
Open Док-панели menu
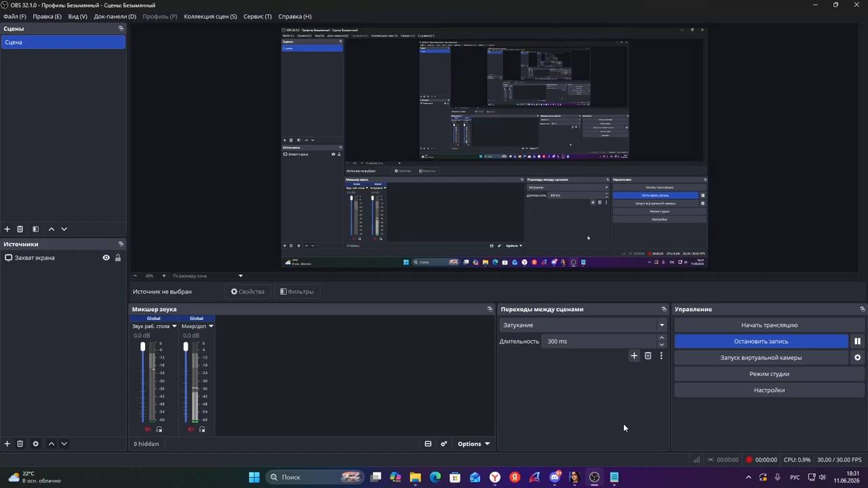(115, 16)
